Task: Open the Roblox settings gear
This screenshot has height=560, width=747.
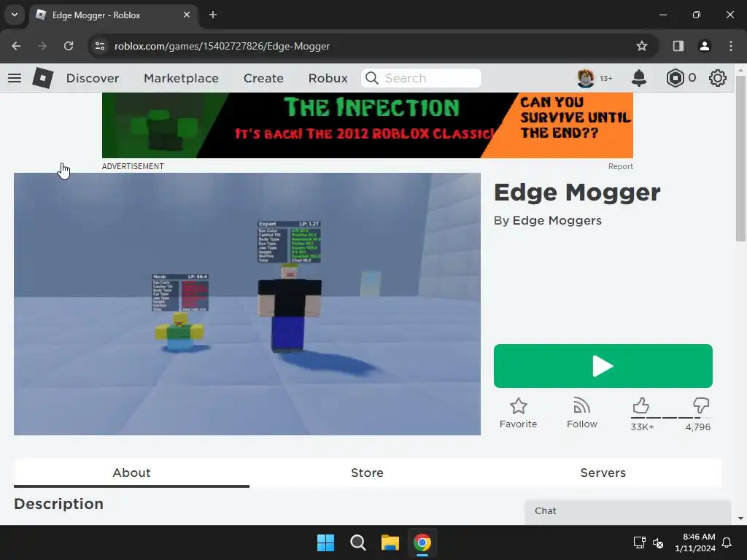Action: (x=717, y=77)
